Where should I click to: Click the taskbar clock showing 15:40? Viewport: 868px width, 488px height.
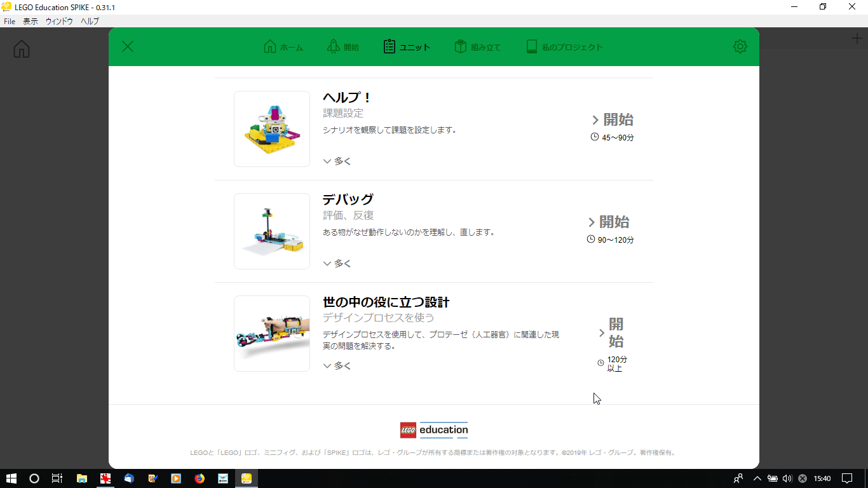pyautogui.click(x=822, y=478)
